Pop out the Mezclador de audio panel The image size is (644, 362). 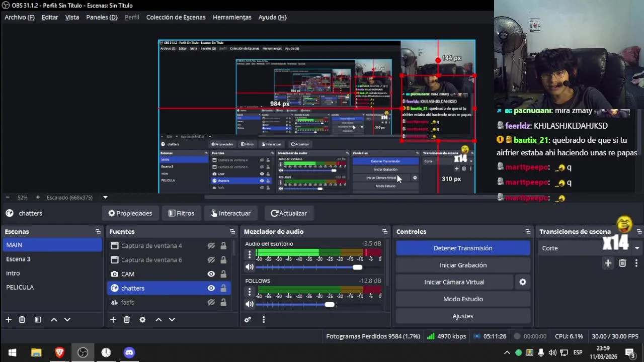(x=385, y=232)
